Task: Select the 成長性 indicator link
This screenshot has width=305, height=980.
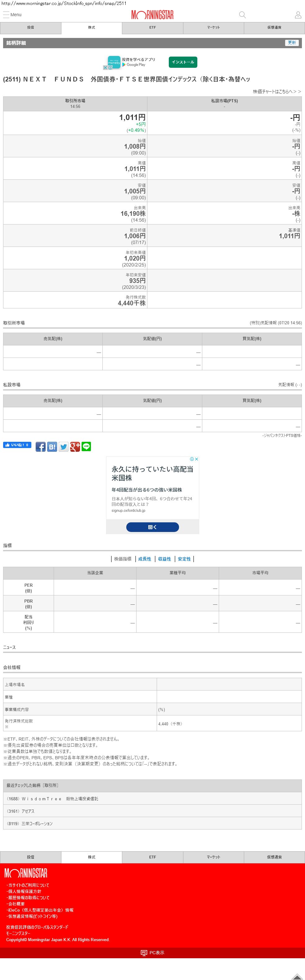Action: 144,559
